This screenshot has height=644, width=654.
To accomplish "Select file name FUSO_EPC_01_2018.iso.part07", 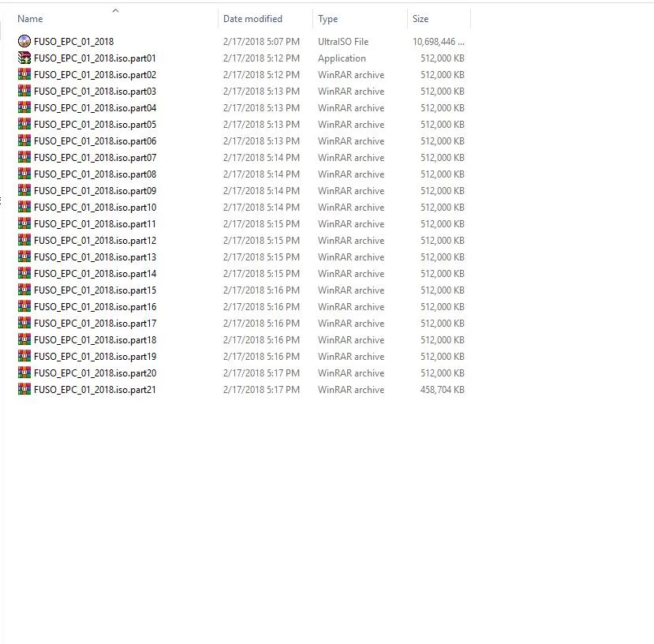I will pos(95,158).
